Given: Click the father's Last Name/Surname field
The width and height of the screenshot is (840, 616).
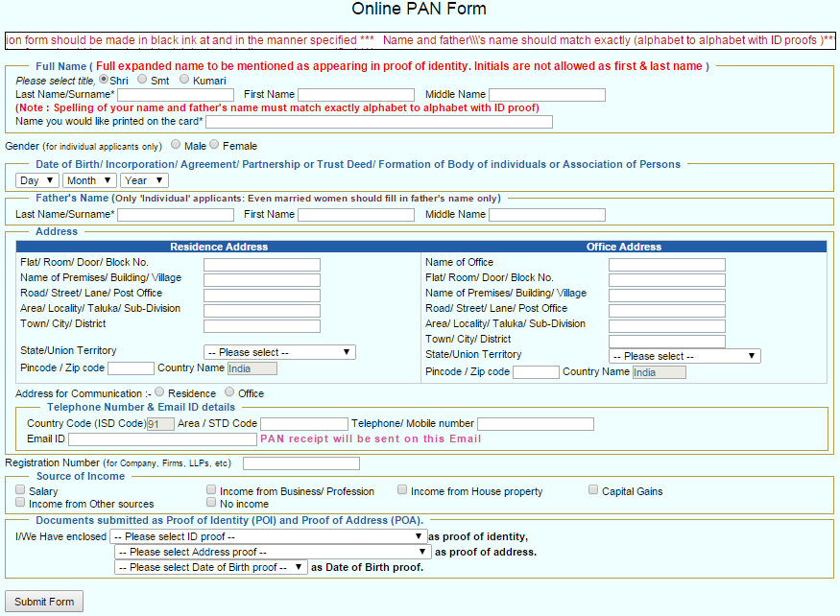Looking at the screenshot, I should click(175, 214).
